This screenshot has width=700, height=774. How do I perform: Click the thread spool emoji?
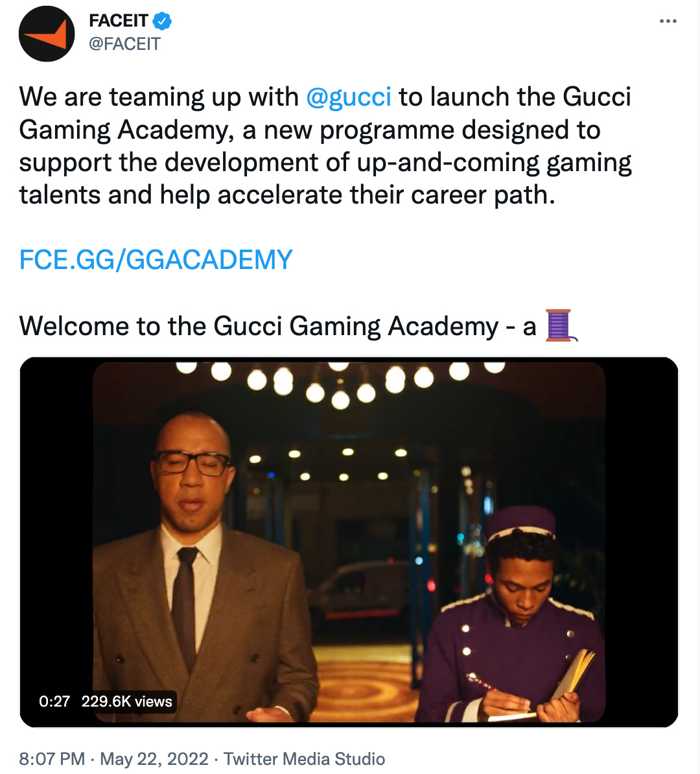561,326
